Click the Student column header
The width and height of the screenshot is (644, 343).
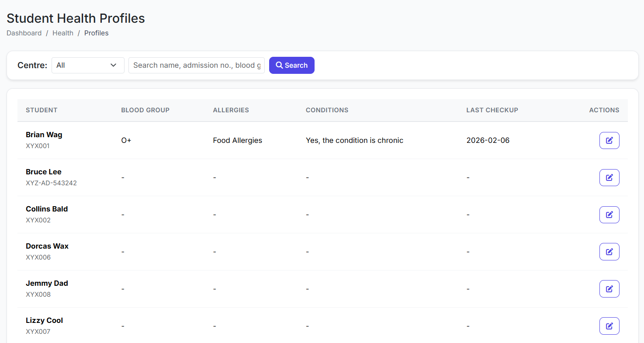tap(42, 110)
